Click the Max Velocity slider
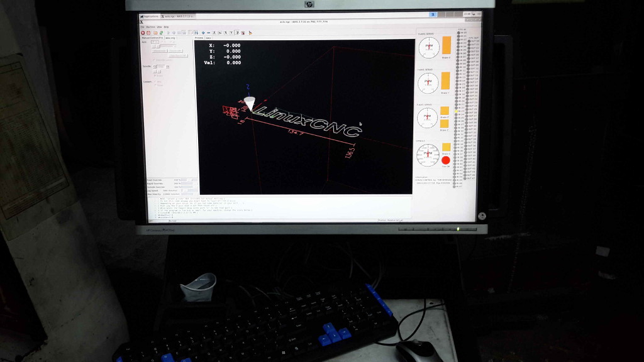This screenshot has height=362, width=644. (189, 194)
